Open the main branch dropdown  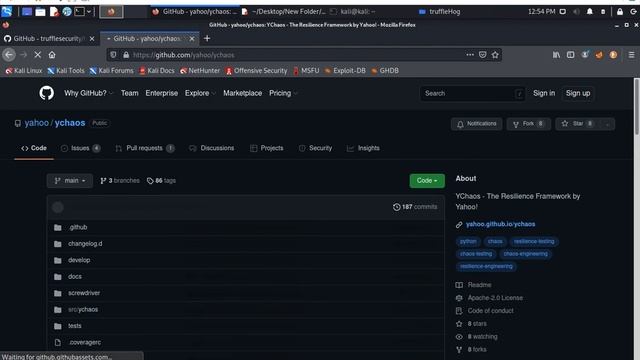tap(70, 180)
